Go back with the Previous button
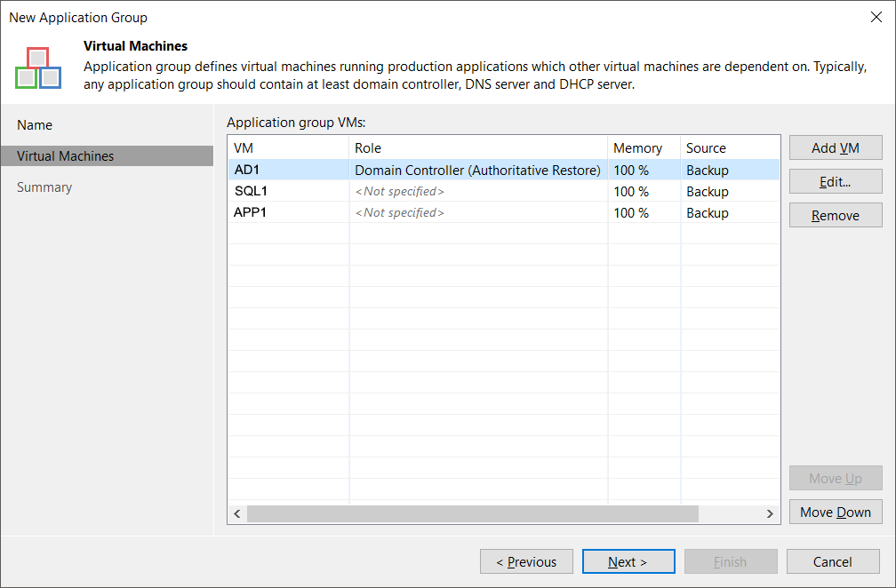The height and width of the screenshot is (588, 896). click(526, 561)
